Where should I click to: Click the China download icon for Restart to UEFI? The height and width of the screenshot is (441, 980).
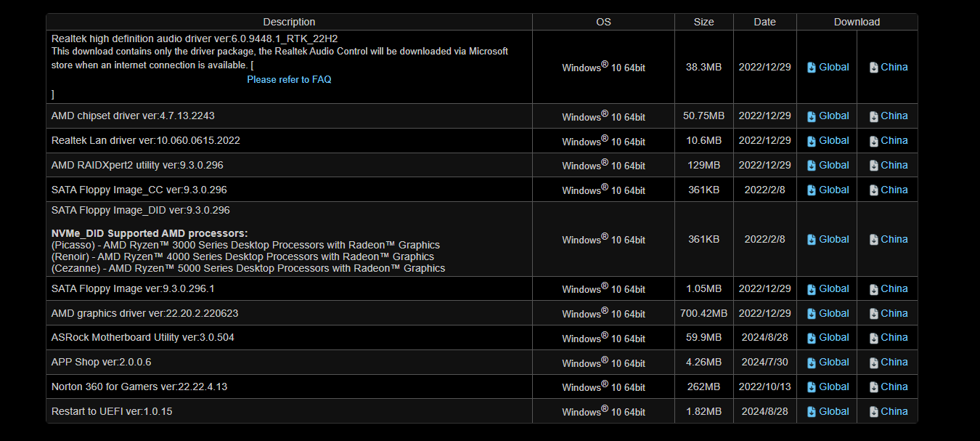pos(874,412)
